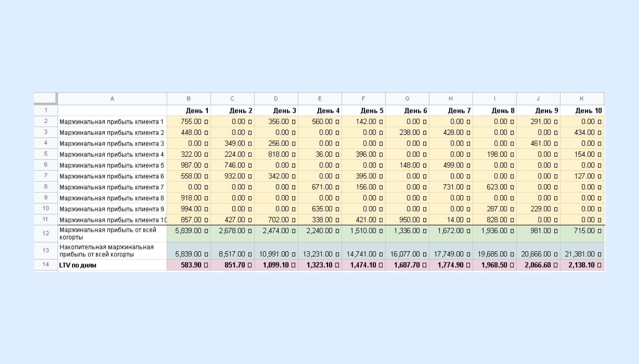The image size is (639, 364).
Task: Click cohort total cell 2,678.00
Action: point(233,233)
